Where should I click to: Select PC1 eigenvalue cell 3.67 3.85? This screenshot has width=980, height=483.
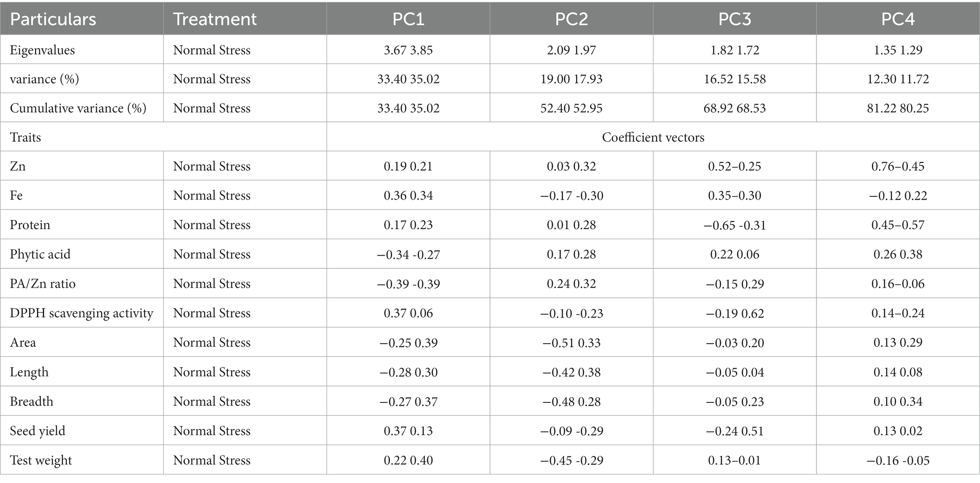point(408,50)
